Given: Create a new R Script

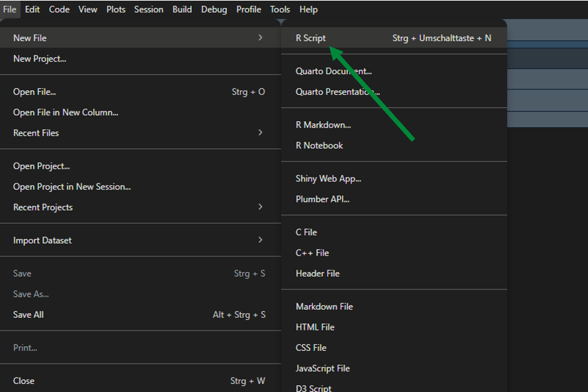Looking at the screenshot, I should pyautogui.click(x=394, y=38).
